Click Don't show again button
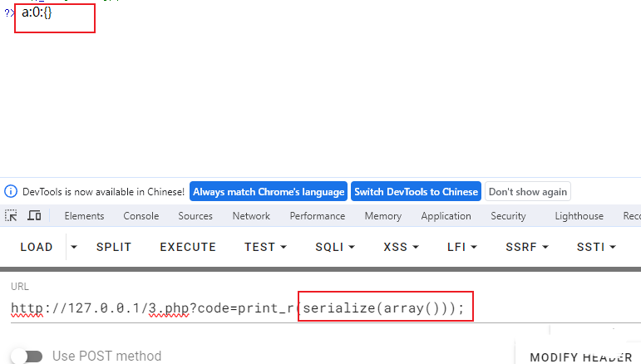The image size is (641, 364). point(528,192)
